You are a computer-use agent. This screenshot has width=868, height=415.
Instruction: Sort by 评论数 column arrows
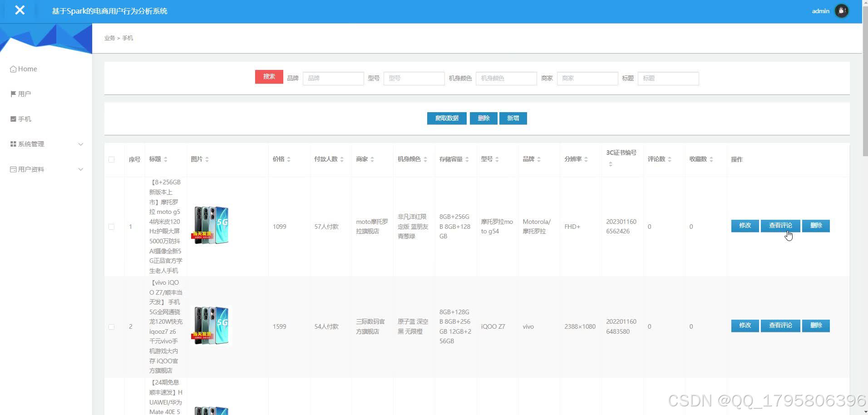click(x=670, y=159)
